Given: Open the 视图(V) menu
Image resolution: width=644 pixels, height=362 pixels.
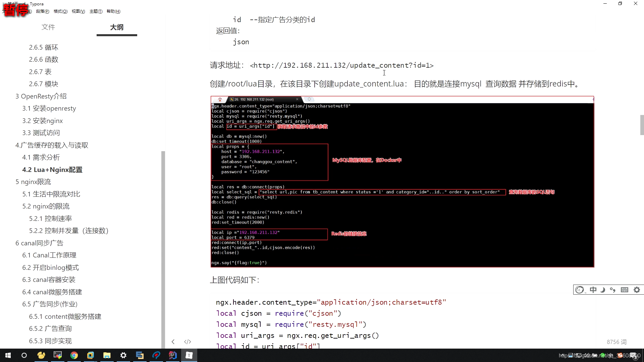Looking at the screenshot, I should point(78,11).
